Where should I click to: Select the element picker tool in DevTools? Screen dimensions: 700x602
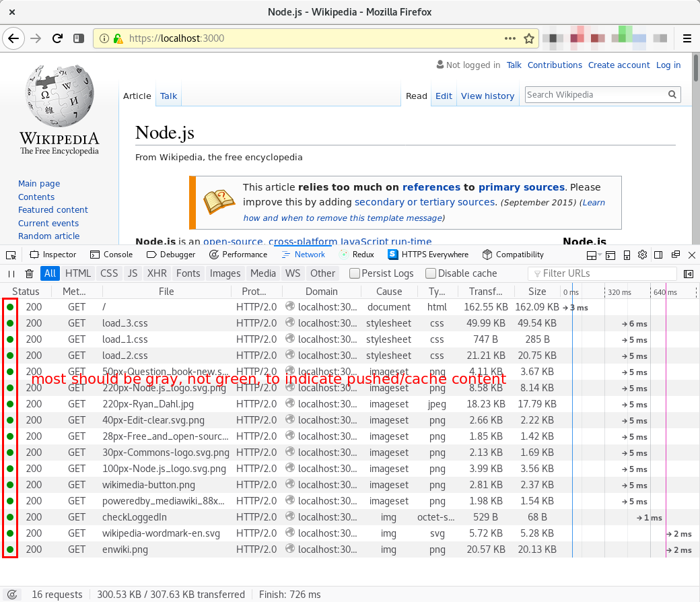click(11, 255)
